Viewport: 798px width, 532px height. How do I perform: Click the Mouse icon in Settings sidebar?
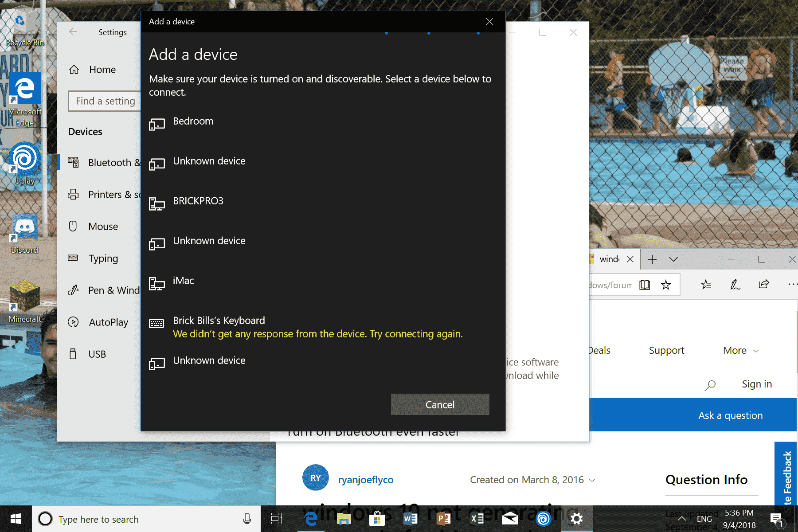(x=73, y=226)
